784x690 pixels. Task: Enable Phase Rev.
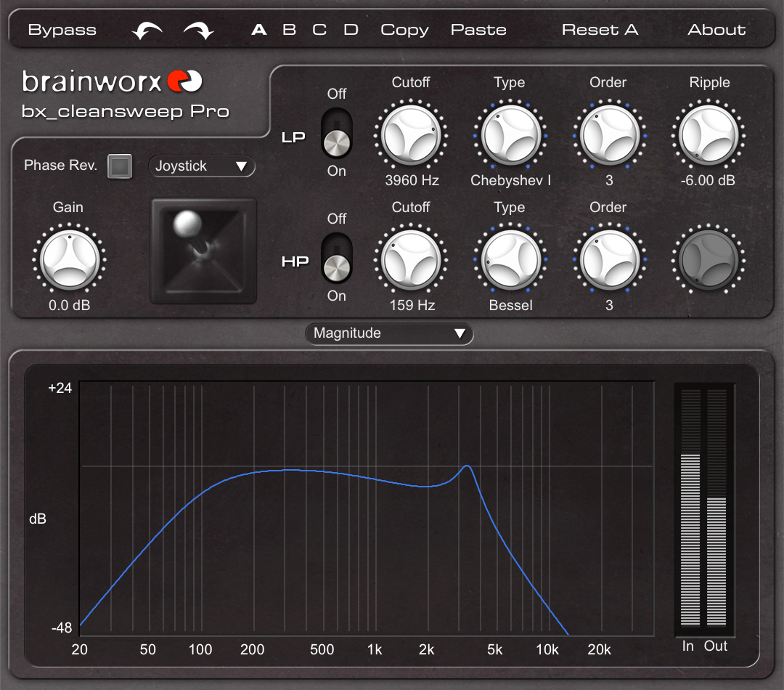tap(121, 166)
